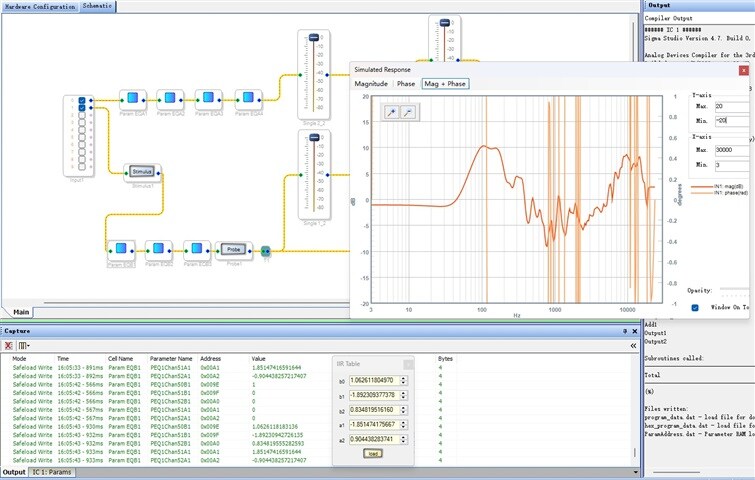Click the Cell Name column header
The height and width of the screenshot is (480, 755).
[x=120, y=359]
